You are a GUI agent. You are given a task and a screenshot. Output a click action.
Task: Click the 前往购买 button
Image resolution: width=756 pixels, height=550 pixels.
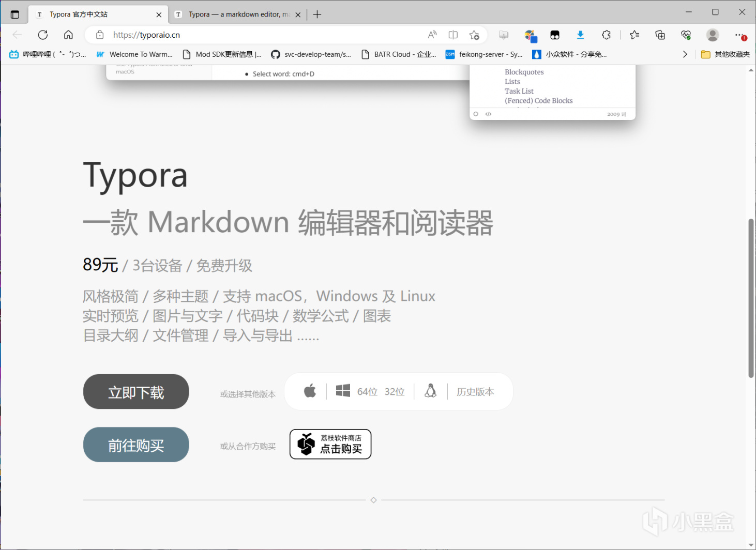pyautogui.click(x=136, y=445)
